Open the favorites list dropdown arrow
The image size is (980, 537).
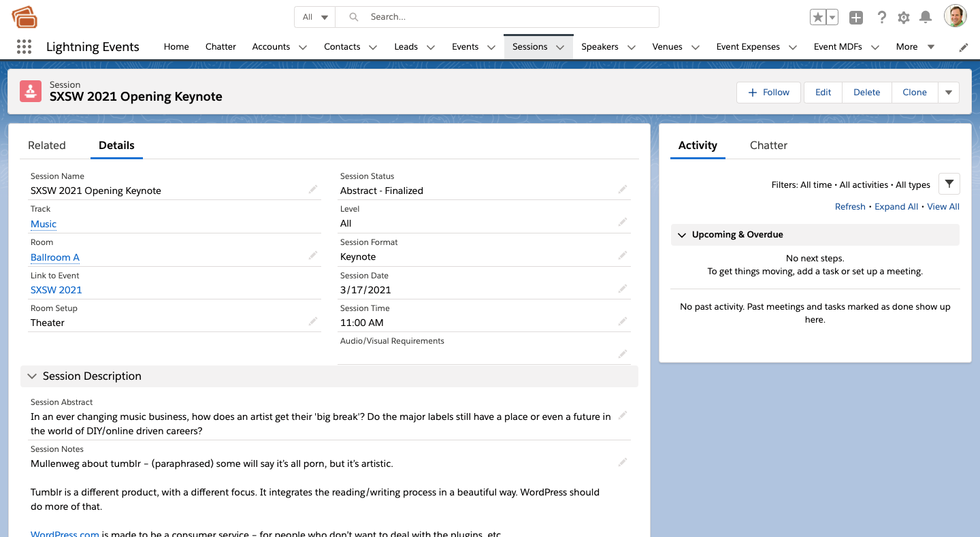click(832, 18)
